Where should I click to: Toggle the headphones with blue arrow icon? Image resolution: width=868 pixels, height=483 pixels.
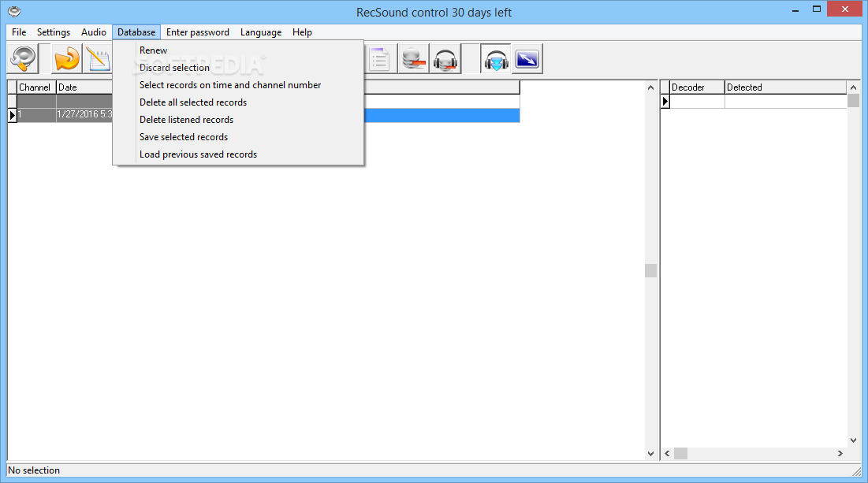click(x=496, y=58)
